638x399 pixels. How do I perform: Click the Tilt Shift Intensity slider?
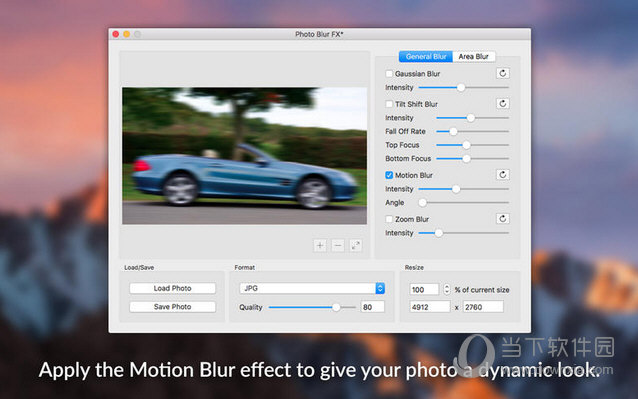tap(473, 118)
